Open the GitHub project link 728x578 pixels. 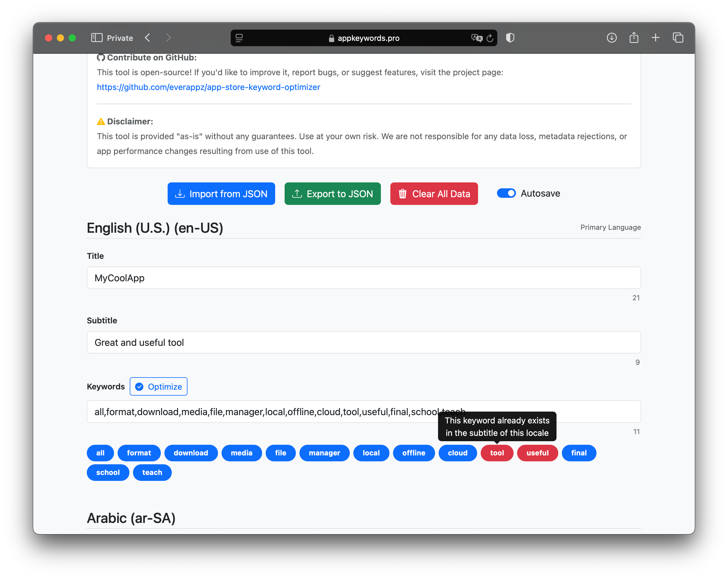pos(208,87)
